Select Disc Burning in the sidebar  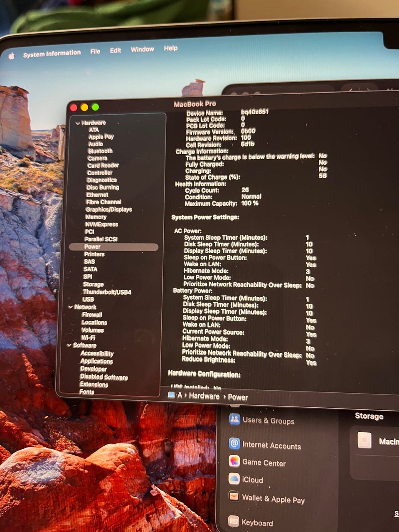click(x=103, y=187)
